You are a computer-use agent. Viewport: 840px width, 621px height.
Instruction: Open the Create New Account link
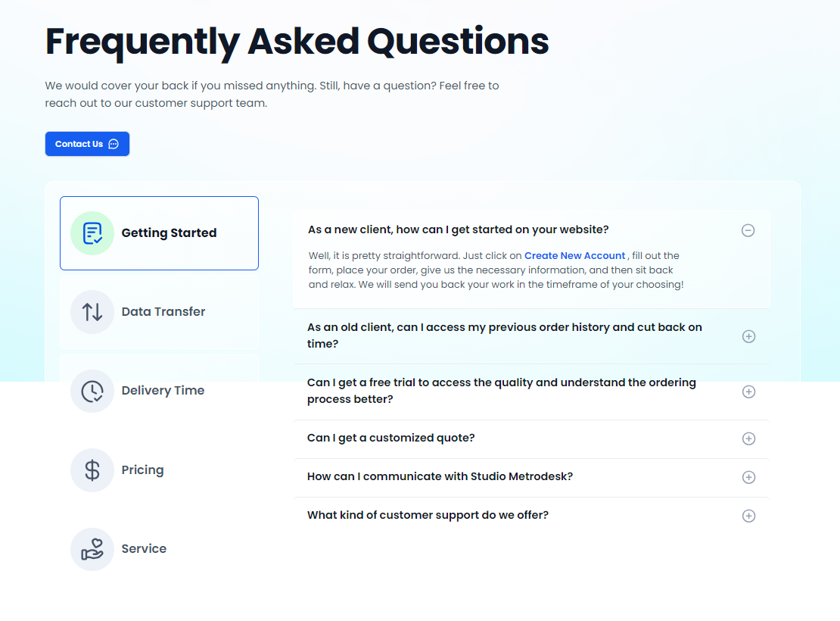coord(574,255)
